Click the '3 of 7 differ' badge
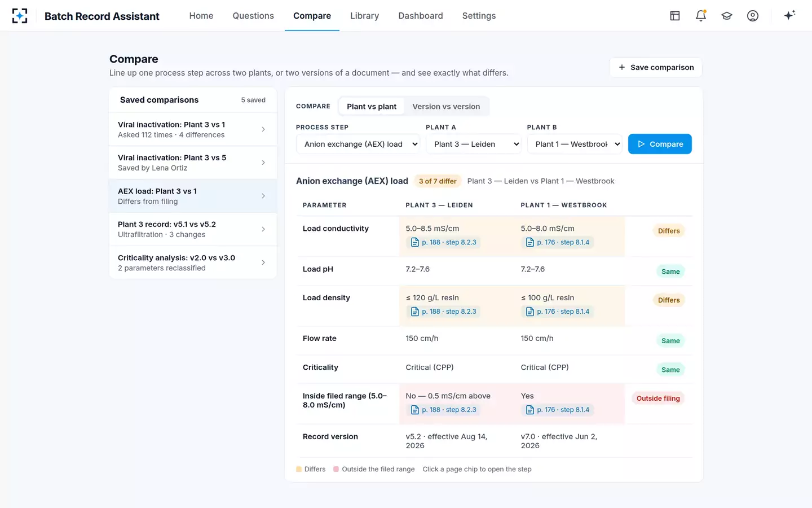Viewport: 812px width, 508px height. click(438, 181)
